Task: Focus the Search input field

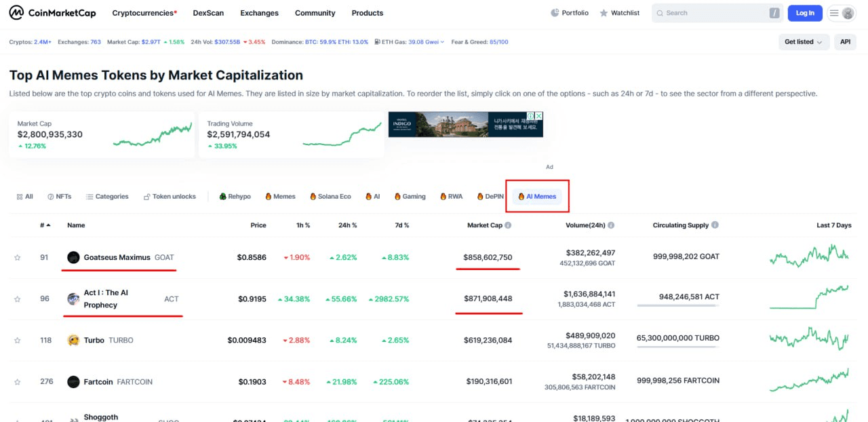Action: pyautogui.click(x=717, y=13)
